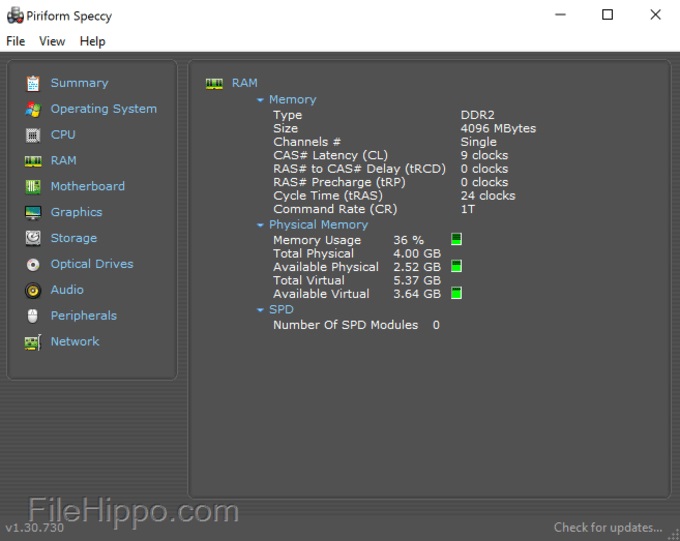This screenshot has height=541, width=680.
Task: Click the Motherboard icon
Action: click(x=33, y=187)
